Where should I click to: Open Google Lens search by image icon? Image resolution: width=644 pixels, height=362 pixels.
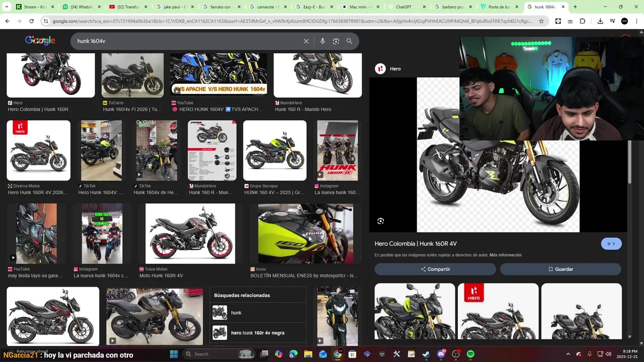336,41
